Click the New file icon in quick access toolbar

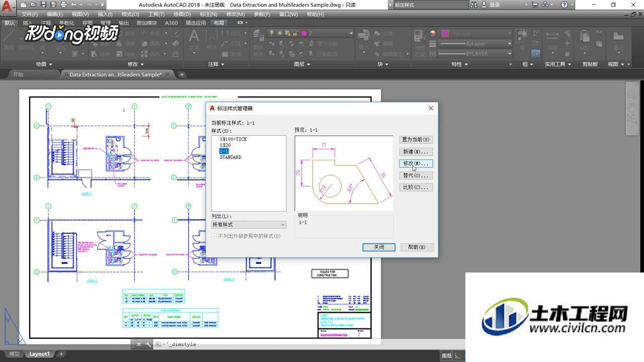click(x=24, y=5)
